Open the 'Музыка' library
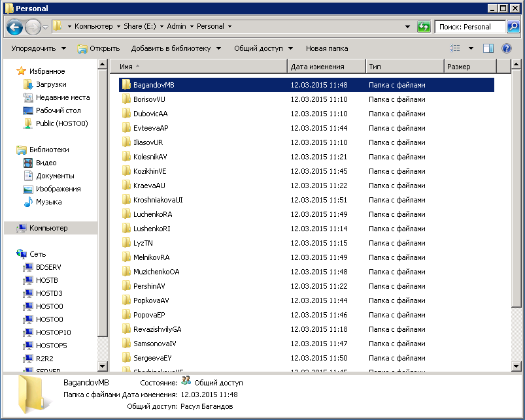This screenshot has width=525, height=420. pos(48,202)
